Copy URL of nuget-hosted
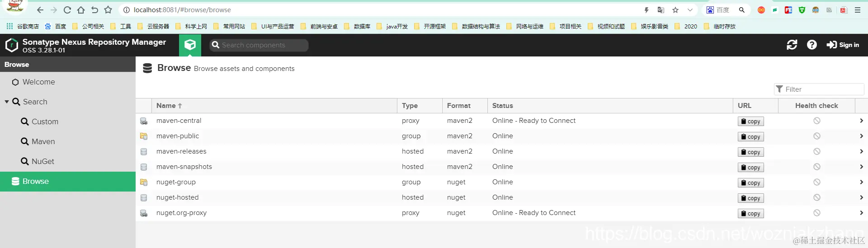Screen dimensions: 868x248 pyautogui.click(x=751, y=198)
